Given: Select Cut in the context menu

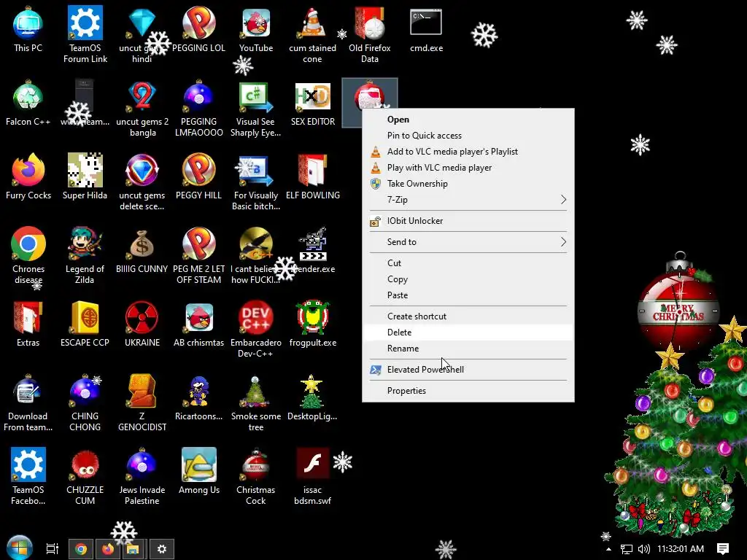Looking at the screenshot, I should click(x=468, y=263).
